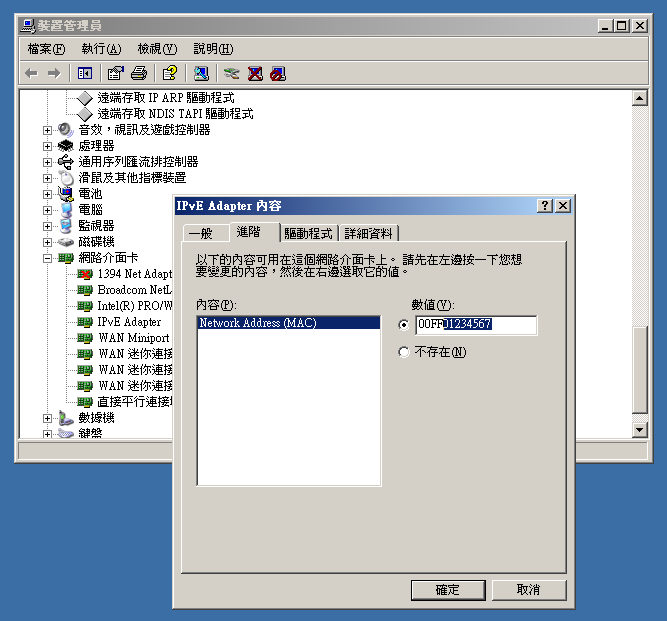Close the IPvE Adapter 內容 dialog

click(x=563, y=206)
